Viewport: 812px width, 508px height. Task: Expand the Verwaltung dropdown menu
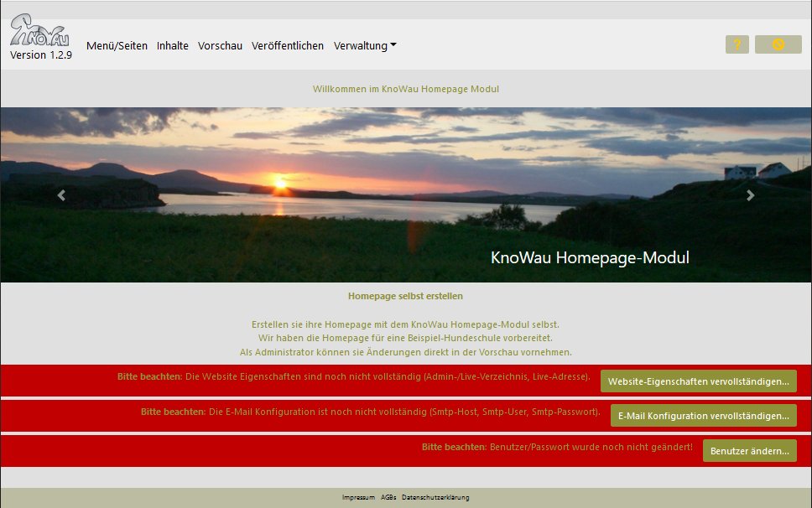[x=365, y=46]
